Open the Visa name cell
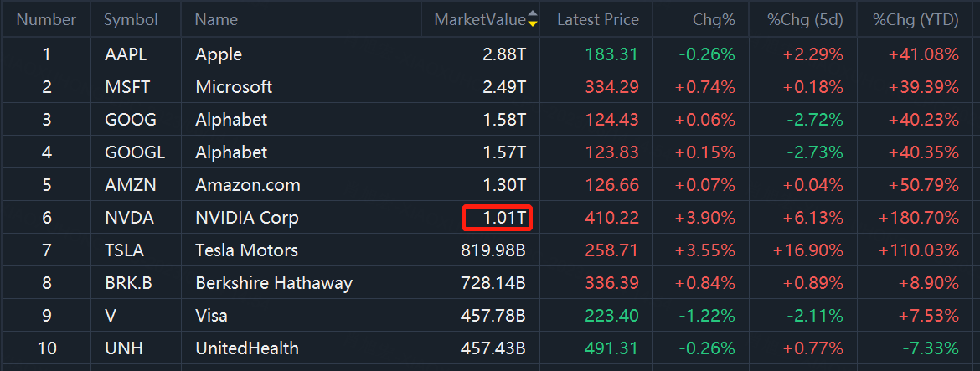Screen dimensions: 980x371 211,316
